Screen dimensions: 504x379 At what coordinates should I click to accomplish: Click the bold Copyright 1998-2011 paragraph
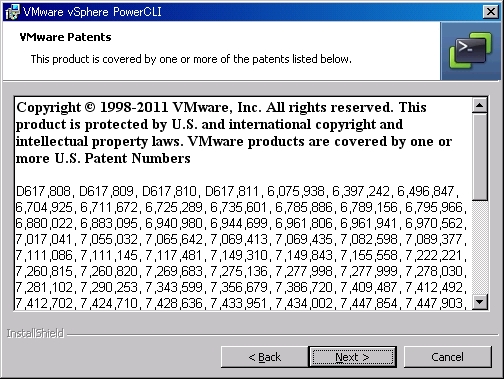[x=233, y=133]
